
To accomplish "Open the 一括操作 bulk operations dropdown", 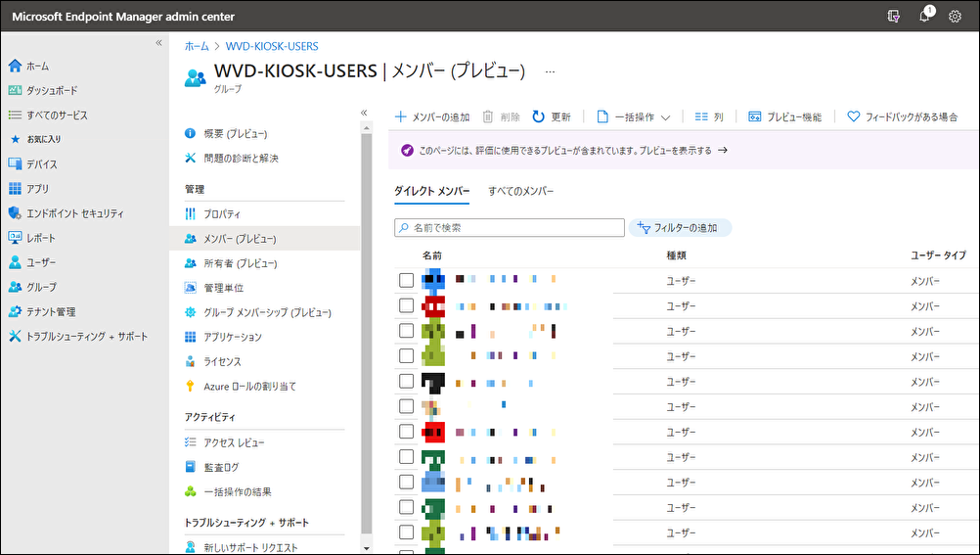I will (x=633, y=117).
